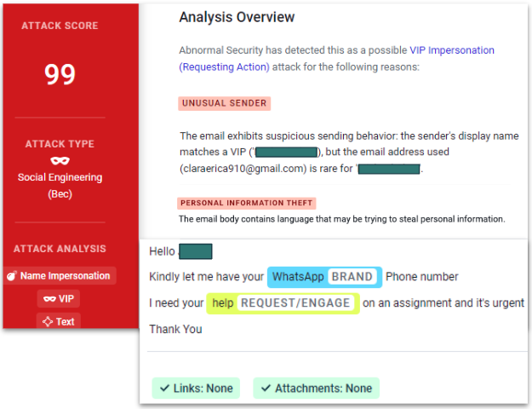The image size is (532, 409).
Task: Click the diamond icon in Text tag
Action: (48, 321)
